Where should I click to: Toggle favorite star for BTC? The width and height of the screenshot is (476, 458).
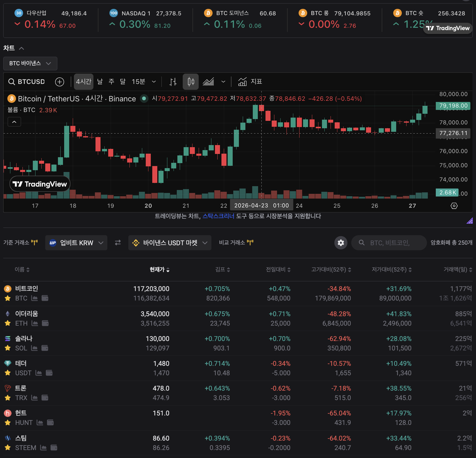click(x=8, y=298)
